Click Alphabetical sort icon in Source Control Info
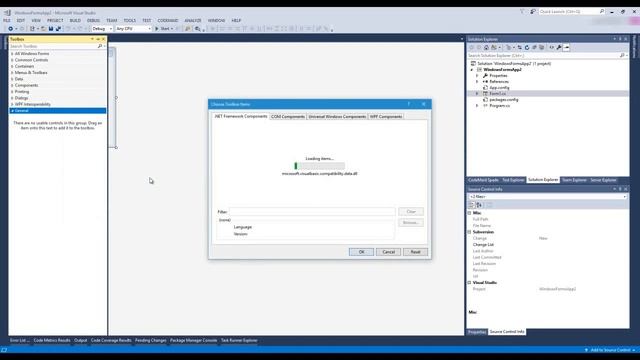 [479, 204]
